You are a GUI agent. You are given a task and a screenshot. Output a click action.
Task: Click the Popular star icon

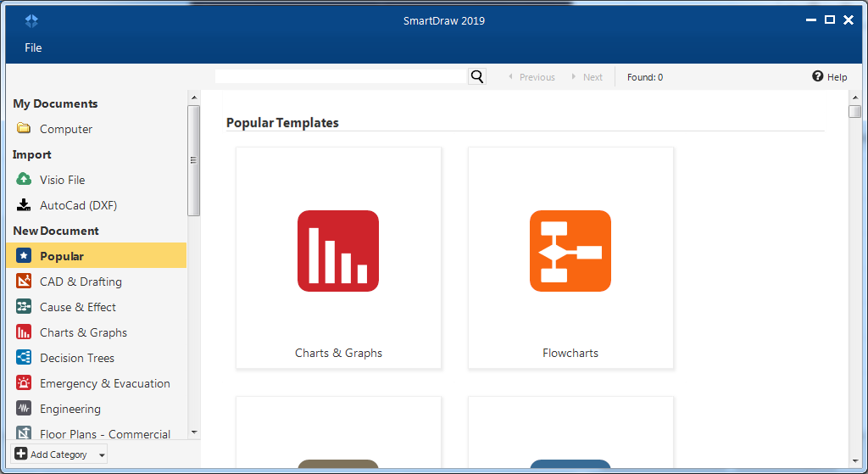pyautogui.click(x=24, y=256)
